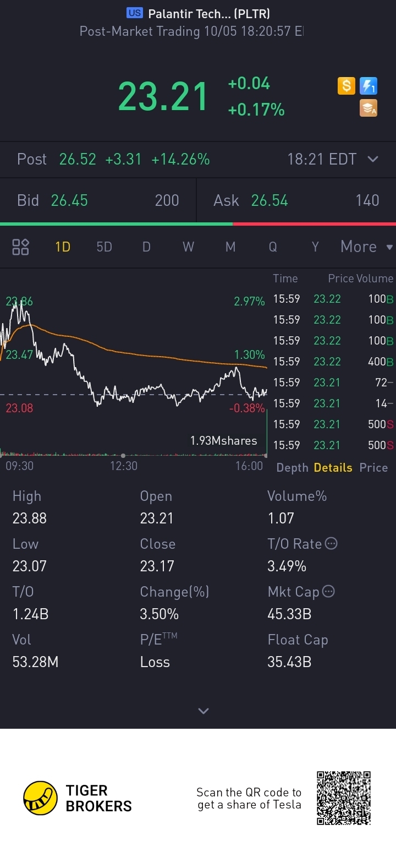Tap the info icon next to T/O Rate
The image size is (396, 868).
click(331, 544)
